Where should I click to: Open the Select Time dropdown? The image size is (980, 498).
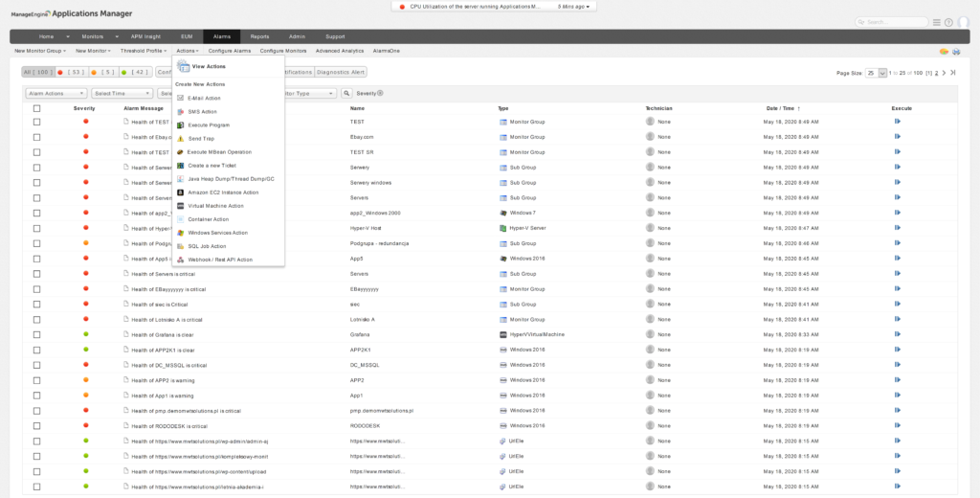click(x=122, y=93)
